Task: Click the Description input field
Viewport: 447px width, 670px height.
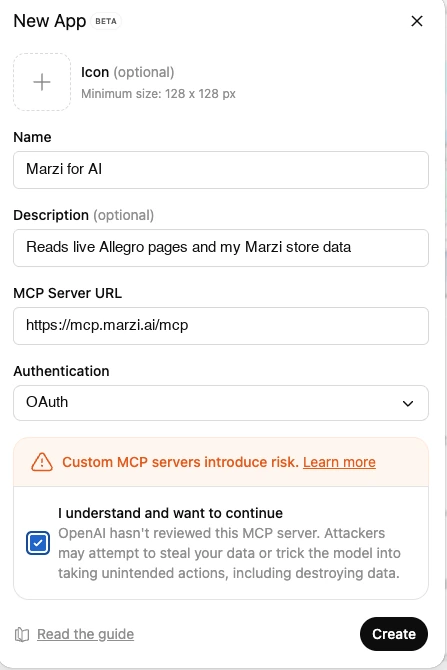Action: coord(221,248)
